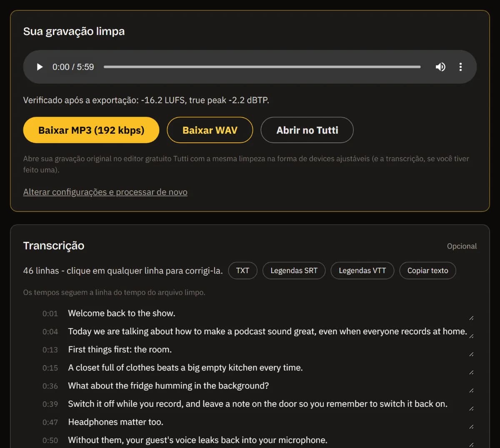This screenshot has width=500, height=448.
Task: Click the "Opcional" label in Transcrição
Action: click(x=462, y=246)
